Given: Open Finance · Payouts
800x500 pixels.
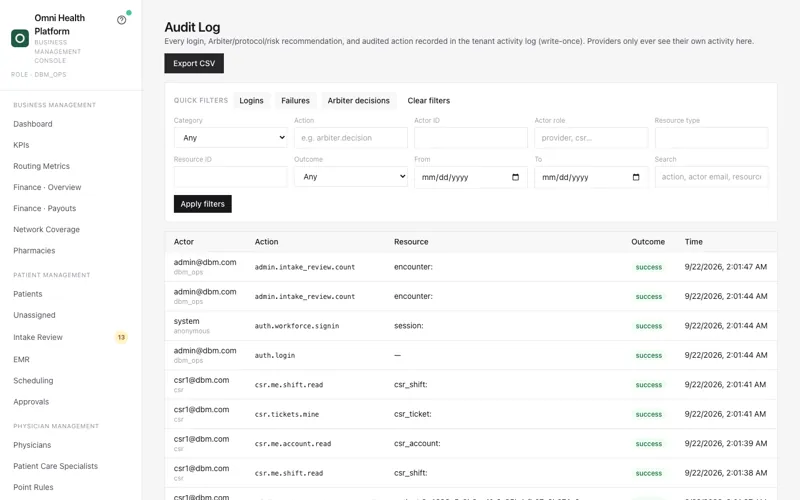Looking at the screenshot, I should click(44, 208).
